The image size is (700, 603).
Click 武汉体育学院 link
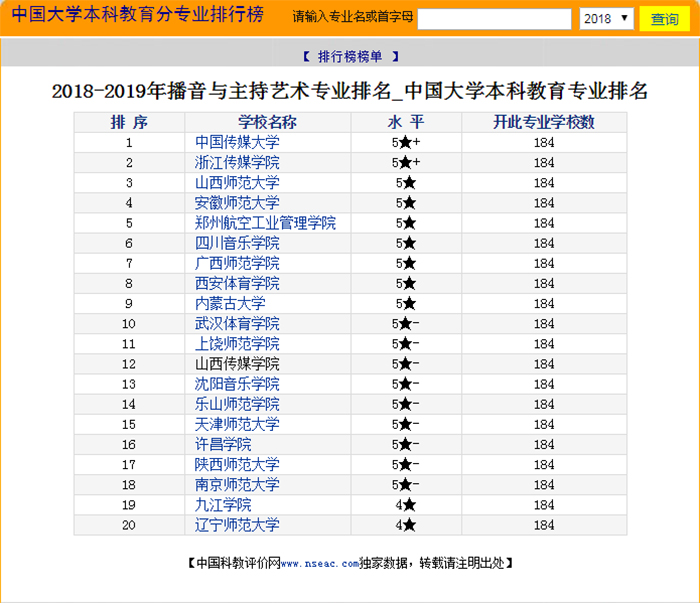point(237,324)
